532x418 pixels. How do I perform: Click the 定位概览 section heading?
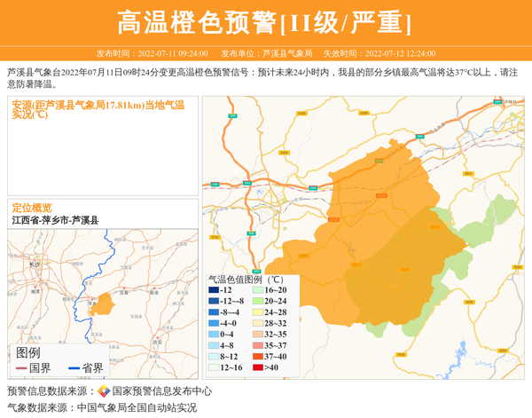coord(32,208)
